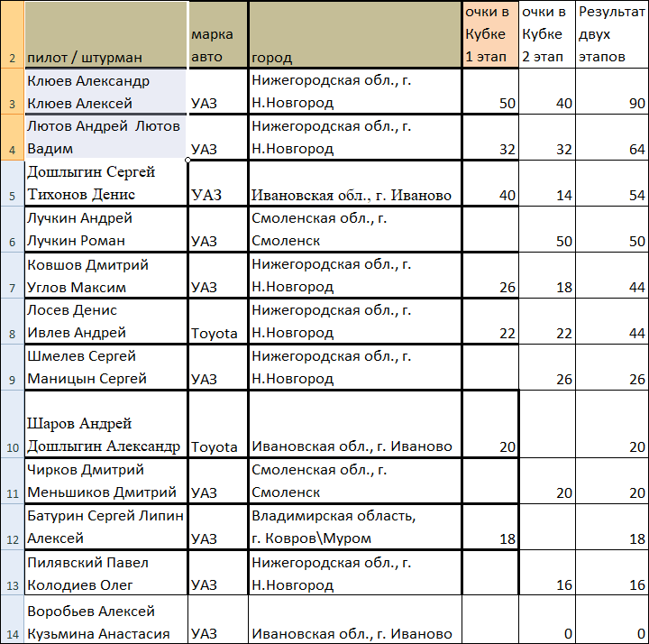649x644 pixels.
Task: Select "очки в Кубке 1 этап" header cell
Action: (490, 34)
